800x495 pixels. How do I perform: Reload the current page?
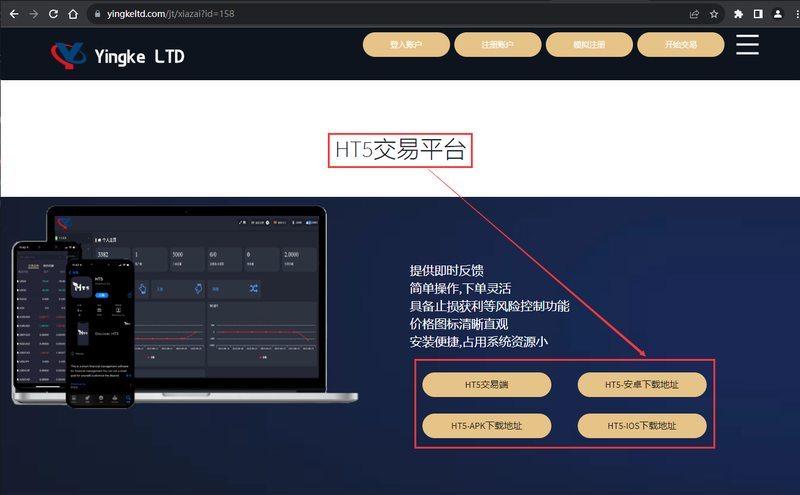coord(53,14)
